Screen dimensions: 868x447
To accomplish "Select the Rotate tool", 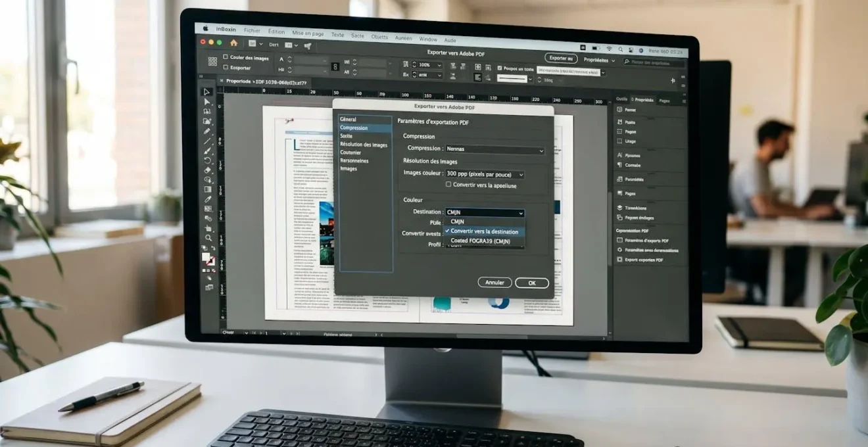I will [x=207, y=160].
